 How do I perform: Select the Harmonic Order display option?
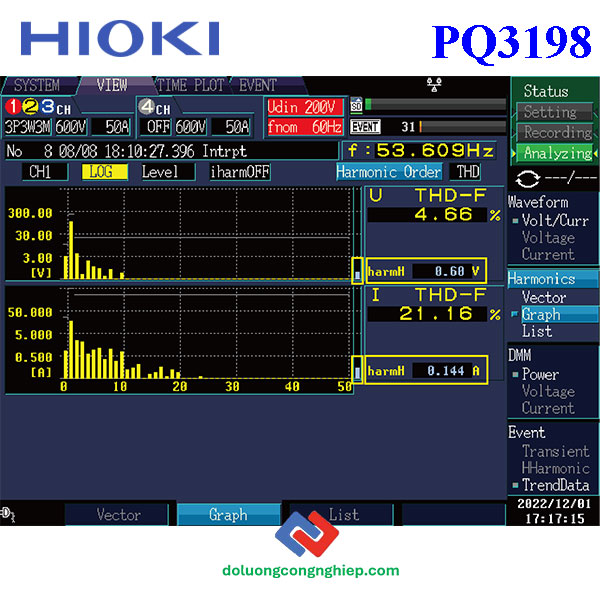point(388,172)
